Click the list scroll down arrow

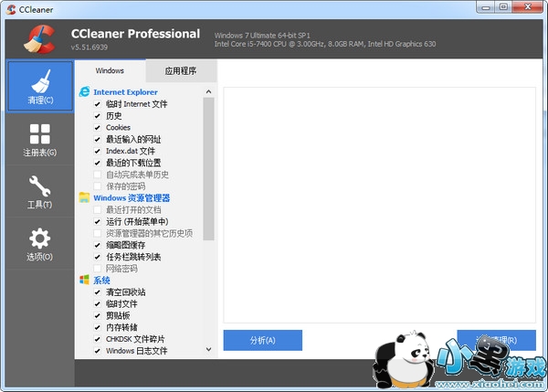coord(208,349)
